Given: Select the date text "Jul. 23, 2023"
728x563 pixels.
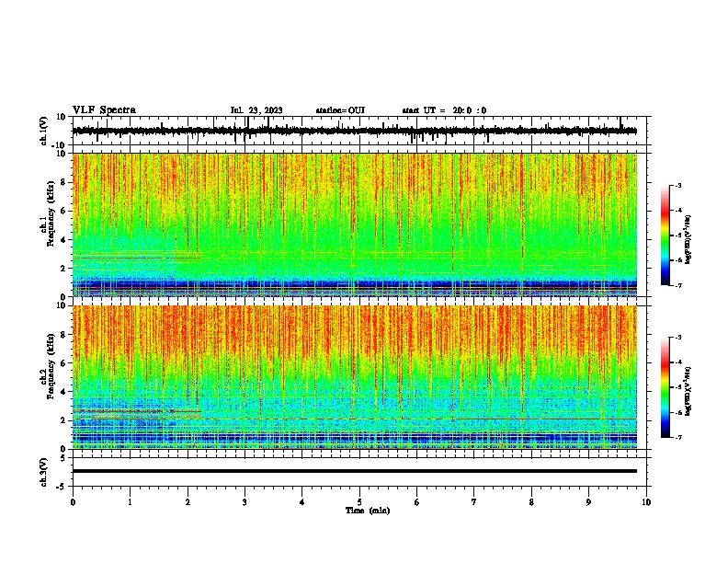Looking at the screenshot, I should (x=256, y=110).
